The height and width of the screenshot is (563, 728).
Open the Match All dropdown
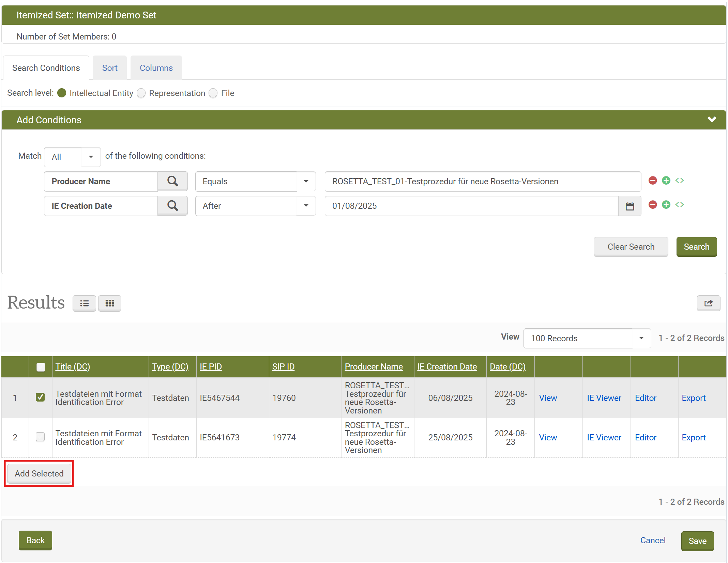(x=72, y=157)
